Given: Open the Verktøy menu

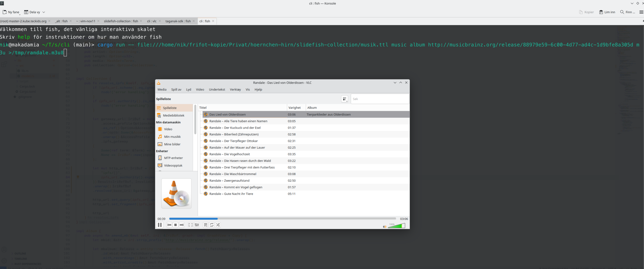Looking at the screenshot, I should (235, 90).
